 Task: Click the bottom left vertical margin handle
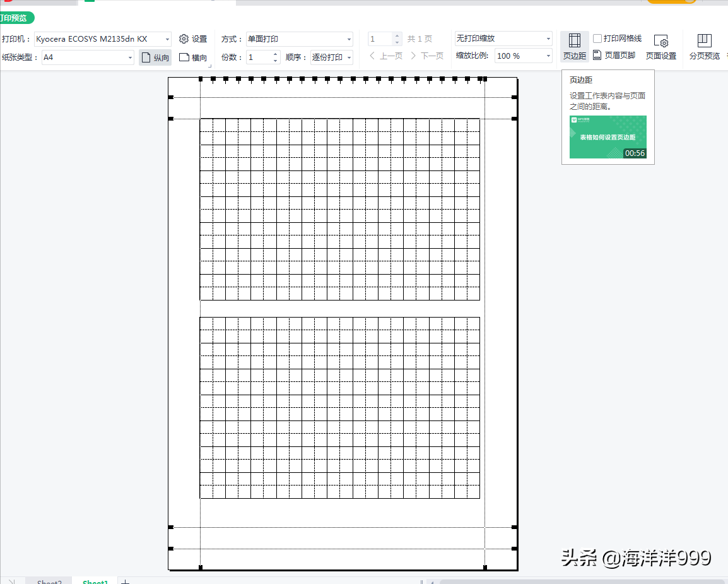[x=201, y=568]
